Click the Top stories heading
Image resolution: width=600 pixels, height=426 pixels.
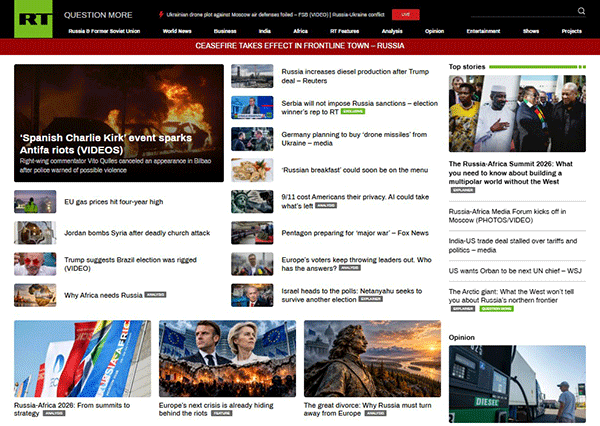tap(467, 67)
